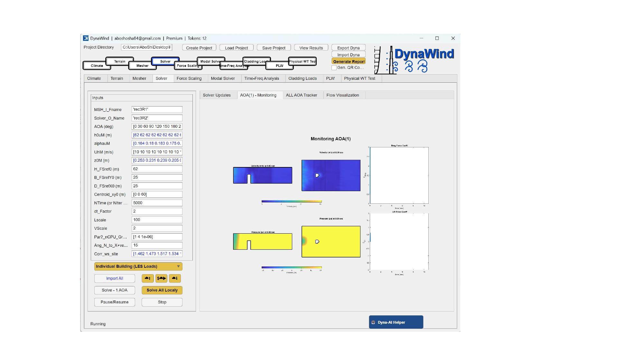
Task: Select the PLW workflow step icon
Action: pos(279,66)
